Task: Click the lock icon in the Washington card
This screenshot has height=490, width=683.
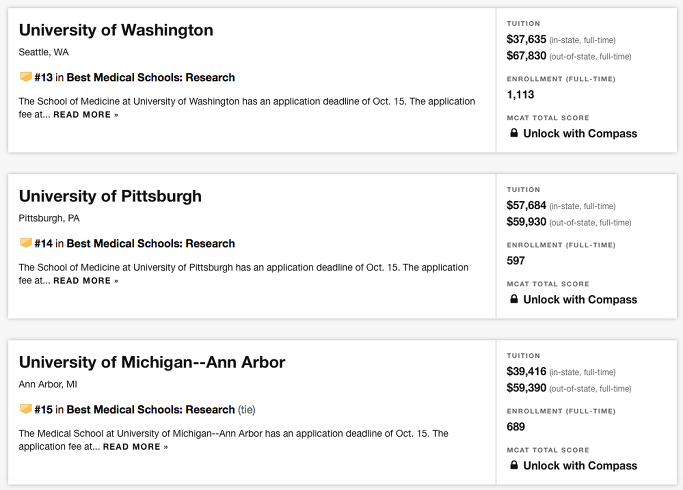Action: coord(514,133)
